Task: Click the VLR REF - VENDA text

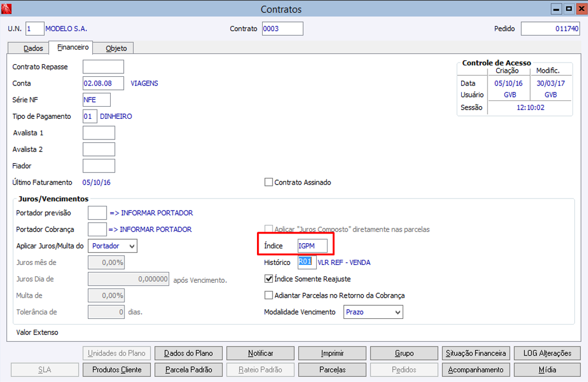Action: click(x=344, y=263)
